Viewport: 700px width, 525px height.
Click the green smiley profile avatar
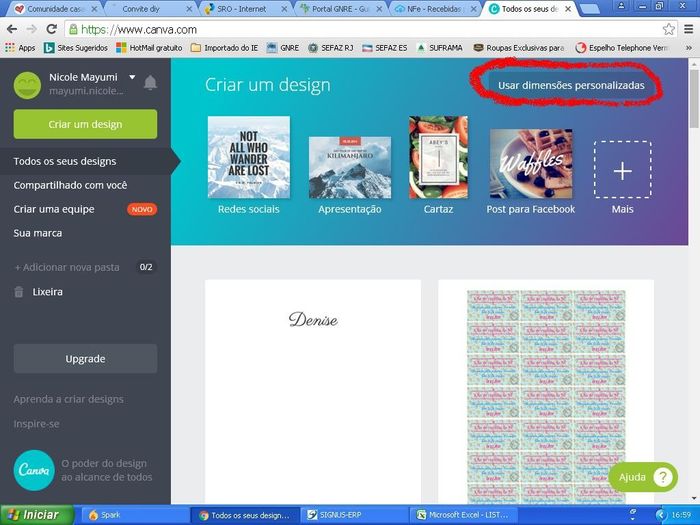point(27,85)
